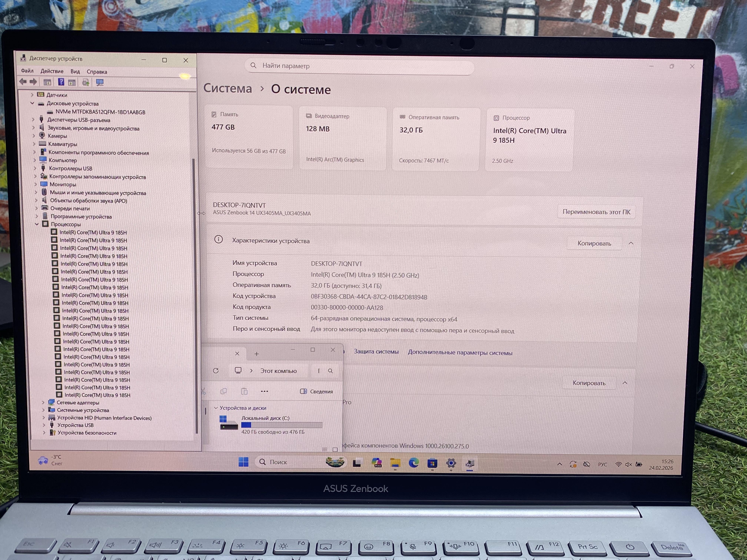This screenshot has width=747, height=560.
Task: Click the Update driver toolbar icon
Action: (x=86, y=82)
